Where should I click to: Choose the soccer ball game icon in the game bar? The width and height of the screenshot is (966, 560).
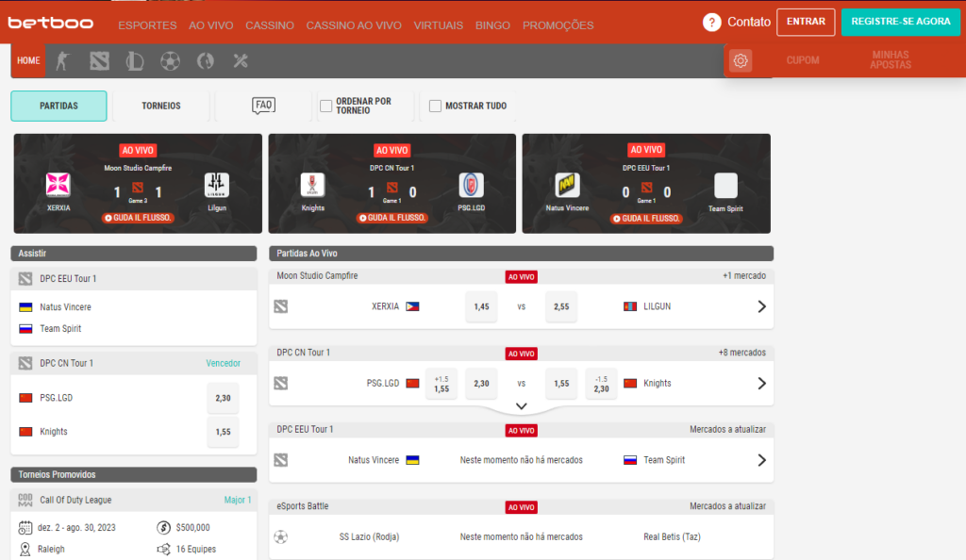click(x=170, y=61)
